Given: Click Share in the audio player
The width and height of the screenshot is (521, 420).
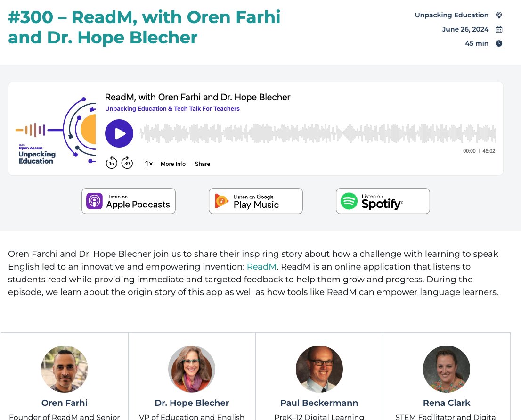Looking at the screenshot, I should click(x=203, y=164).
